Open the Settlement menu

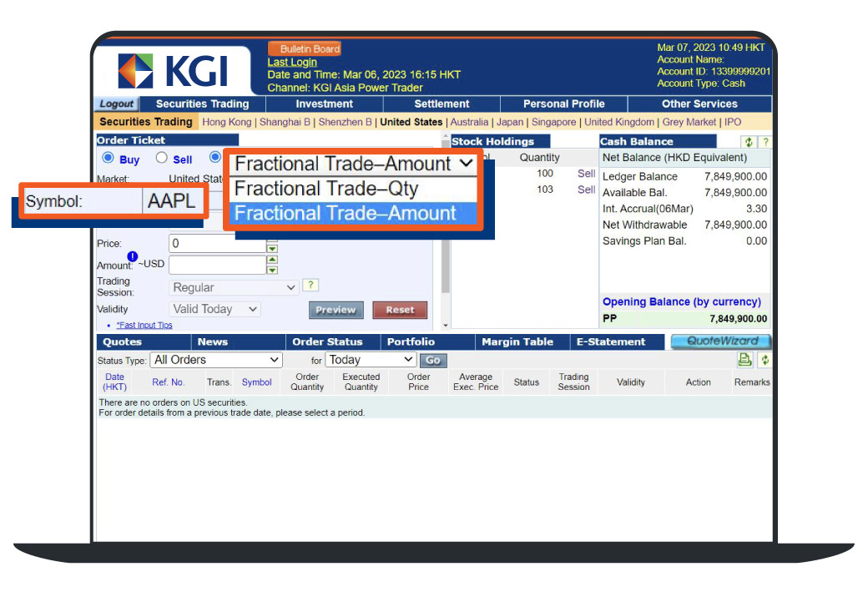pos(442,104)
